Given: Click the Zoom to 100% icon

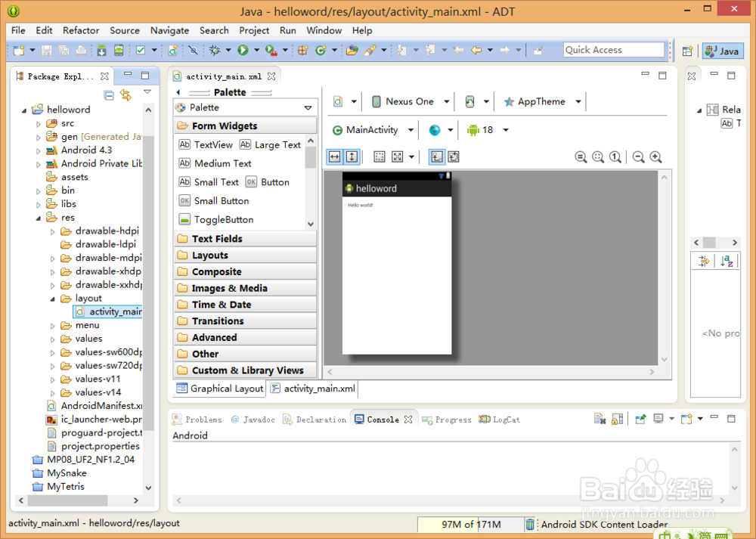Looking at the screenshot, I should [x=615, y=157].
